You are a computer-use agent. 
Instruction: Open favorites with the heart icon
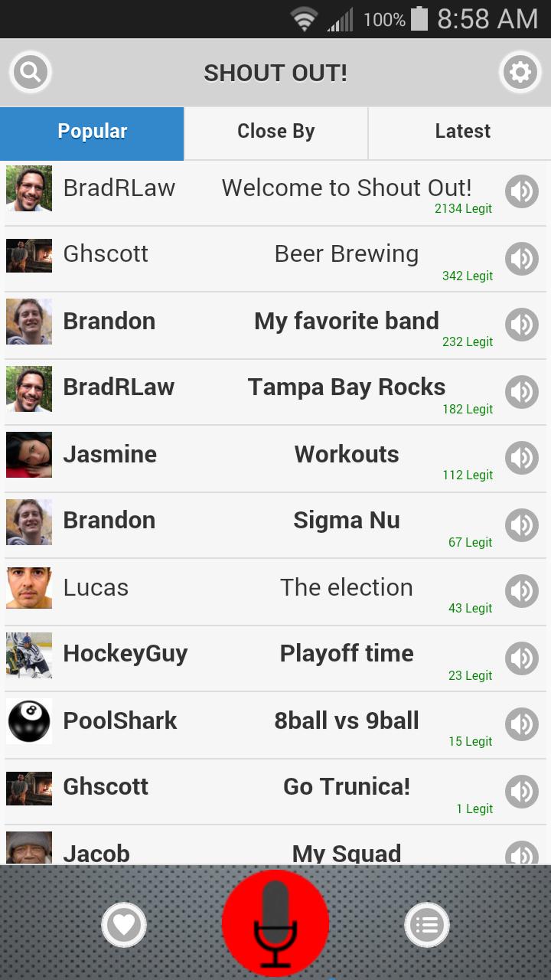point(124,925)
